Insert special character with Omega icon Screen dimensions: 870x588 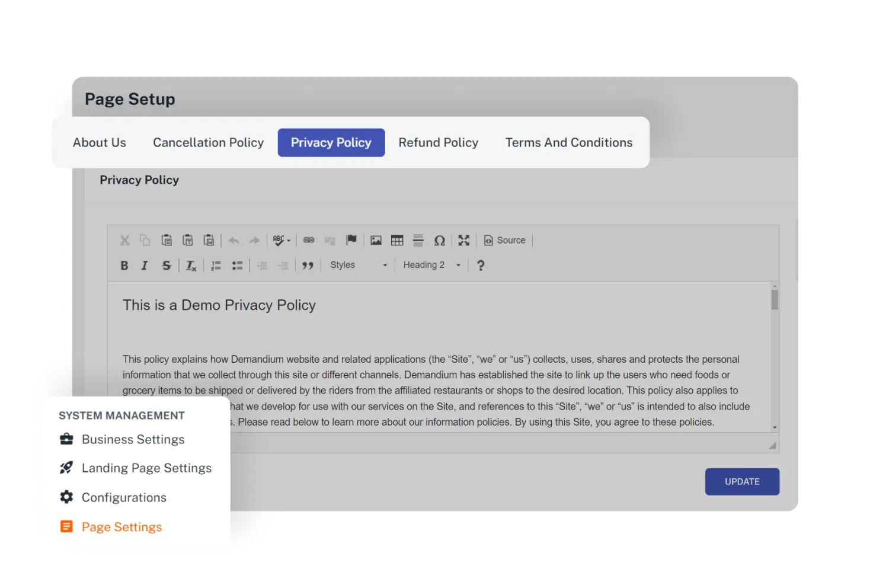440,240
